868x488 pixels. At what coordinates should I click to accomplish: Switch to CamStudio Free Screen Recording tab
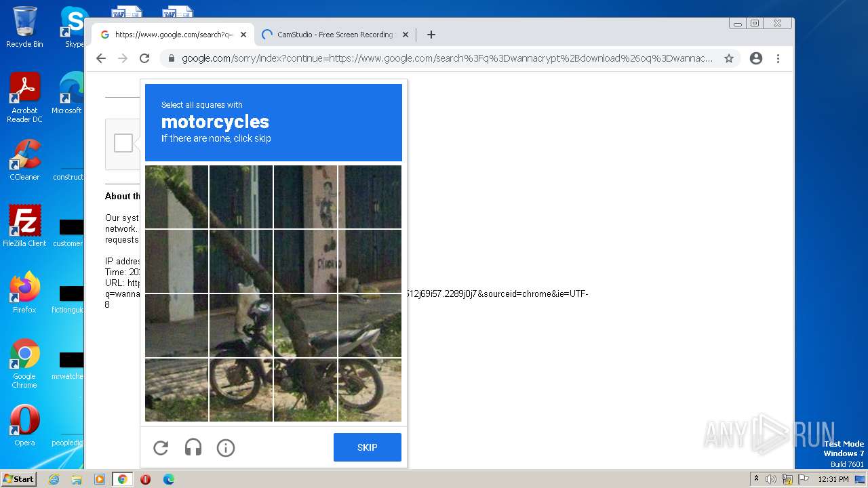(335, 35)
